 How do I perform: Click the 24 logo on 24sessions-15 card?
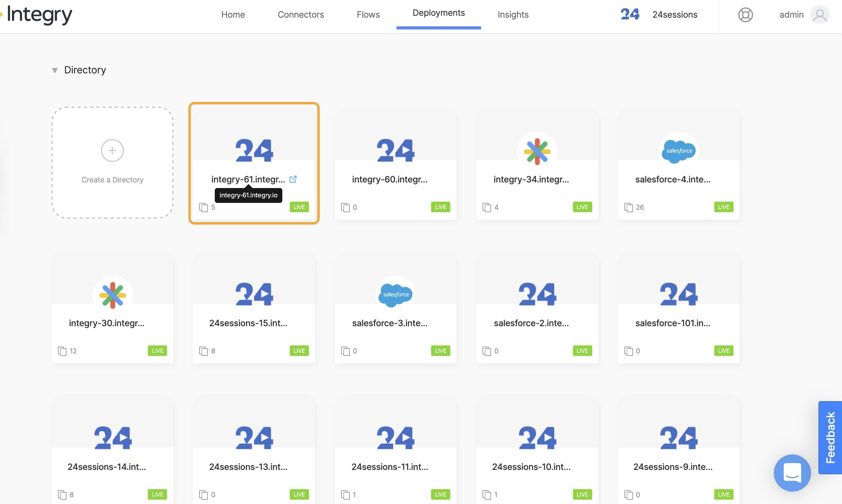(x=254, y=293)
